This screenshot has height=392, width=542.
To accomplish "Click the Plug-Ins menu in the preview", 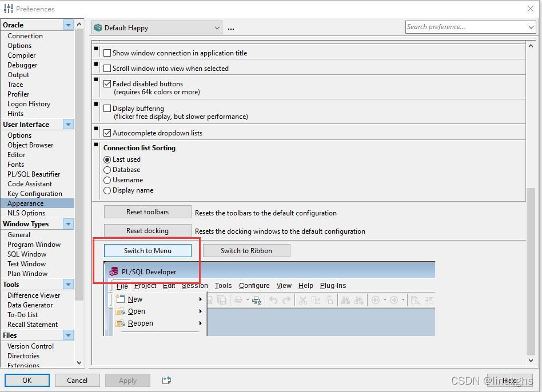I will coord(334,285).
